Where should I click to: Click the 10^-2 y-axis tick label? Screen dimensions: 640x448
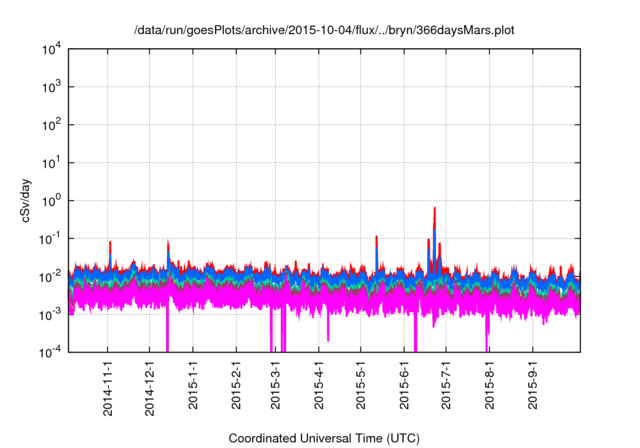(x=49, y=277)
